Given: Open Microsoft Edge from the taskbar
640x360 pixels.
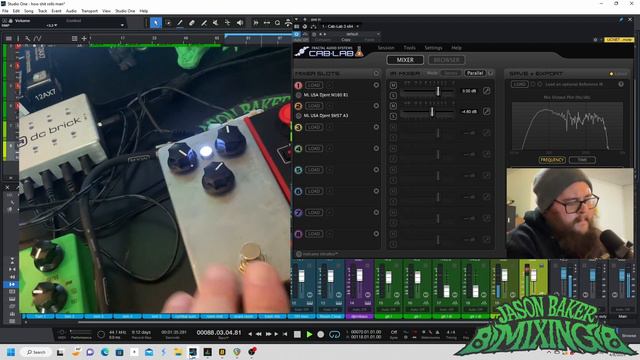Looking at the screenshot, I should pyautogui.click(x=105, y=352).
